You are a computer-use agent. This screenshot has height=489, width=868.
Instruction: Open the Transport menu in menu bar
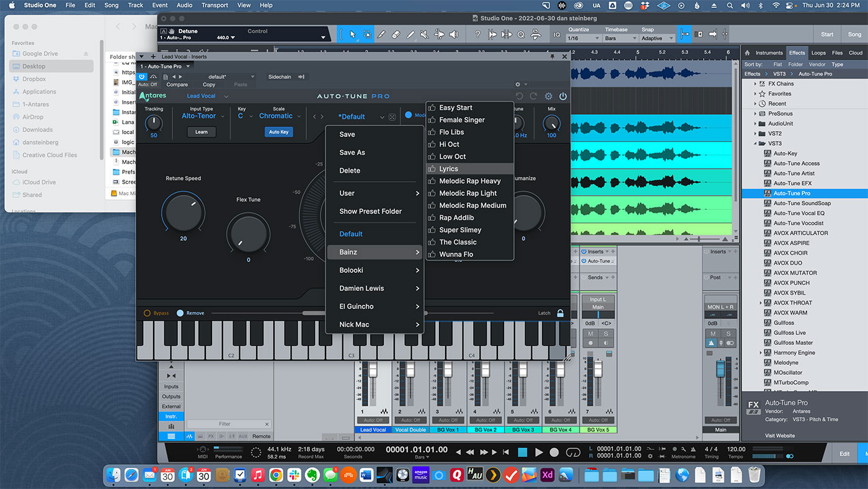pyautogui.click(x=215, y=5)
